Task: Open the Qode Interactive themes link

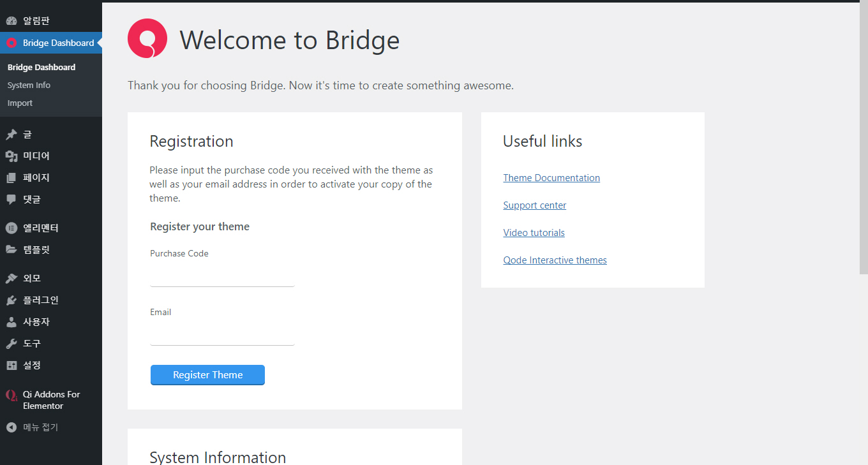Action: tap(555, 260)
